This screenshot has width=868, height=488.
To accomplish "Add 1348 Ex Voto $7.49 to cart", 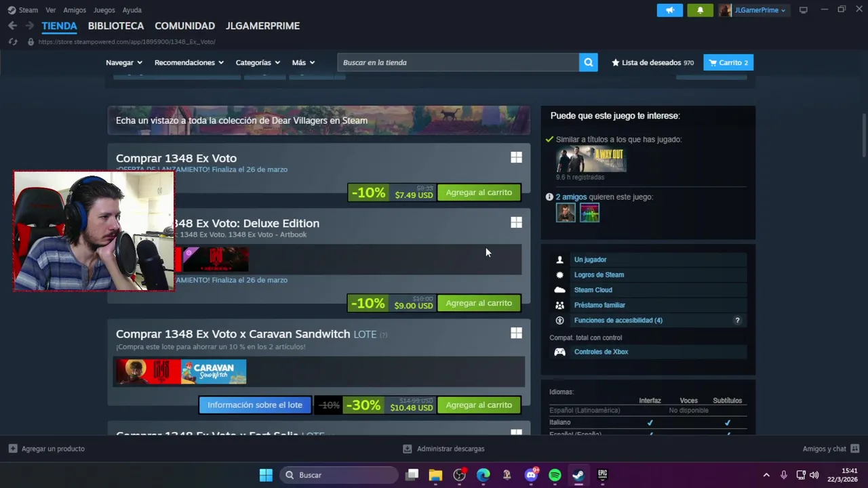I will tap(479, 192).
